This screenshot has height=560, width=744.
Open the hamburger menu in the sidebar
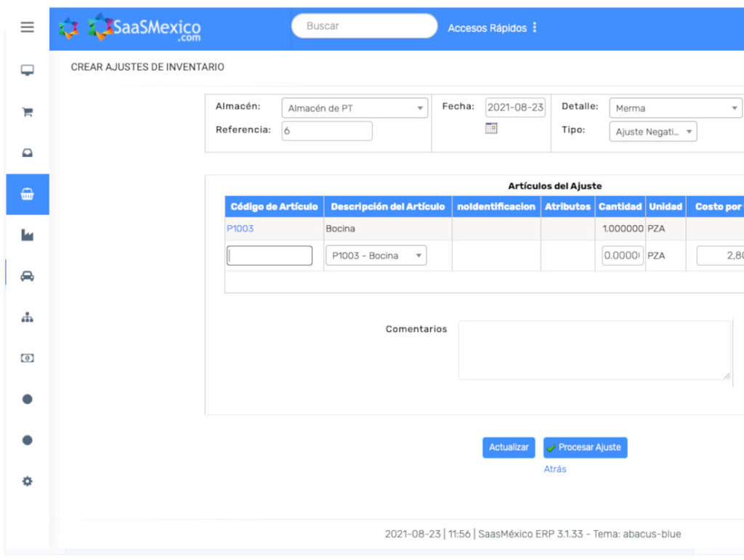click(x=27, y=28)
